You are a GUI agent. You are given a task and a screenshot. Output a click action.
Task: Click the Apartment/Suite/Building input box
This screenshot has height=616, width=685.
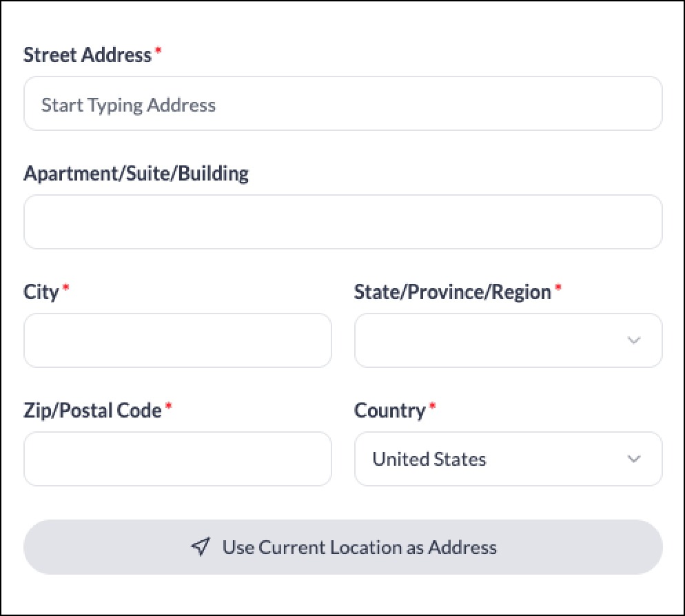[x=343, y=222]
